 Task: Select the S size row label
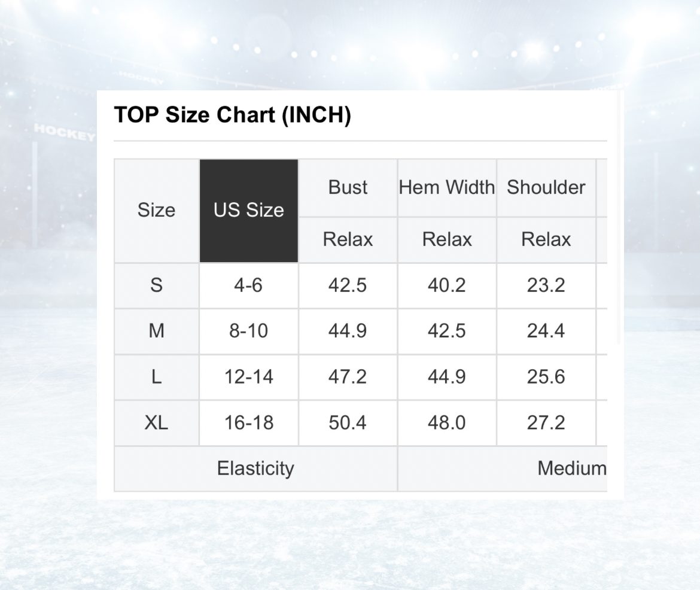156,285
